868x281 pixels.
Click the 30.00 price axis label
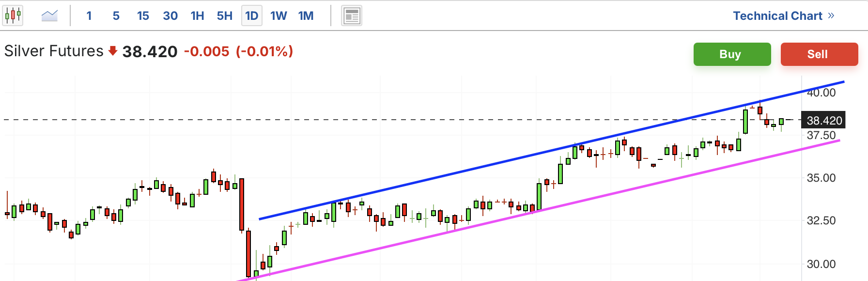[x=821, y=264]
